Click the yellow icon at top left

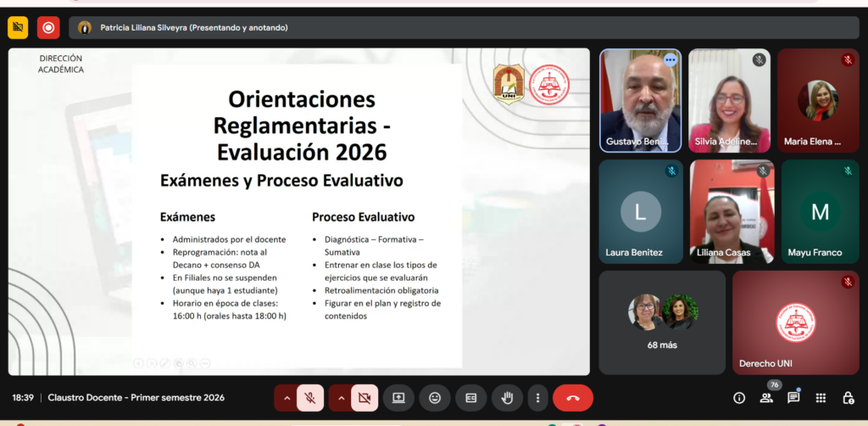coord(18,27)
